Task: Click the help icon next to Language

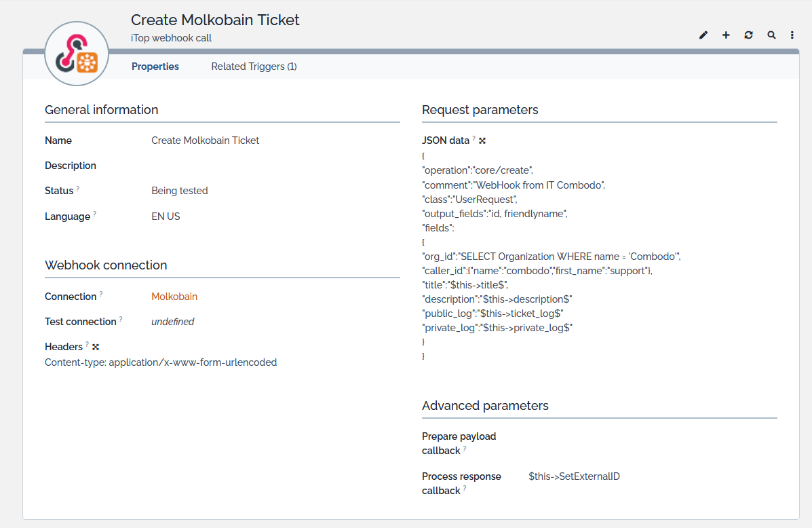Action: click(x=94, y=214)
